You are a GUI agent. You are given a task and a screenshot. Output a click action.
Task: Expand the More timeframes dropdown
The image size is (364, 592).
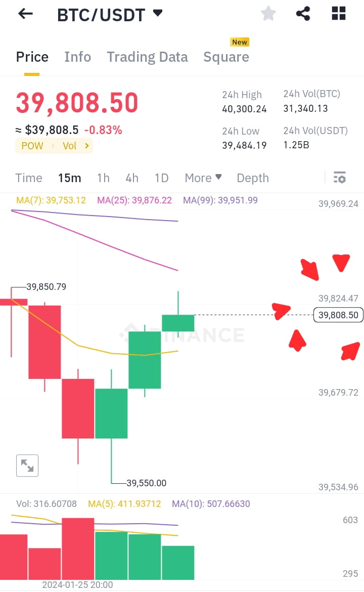203,178
